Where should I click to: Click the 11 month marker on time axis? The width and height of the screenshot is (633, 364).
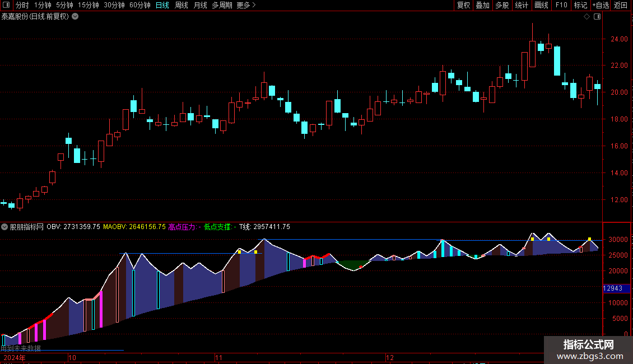(x=218, y=357)
